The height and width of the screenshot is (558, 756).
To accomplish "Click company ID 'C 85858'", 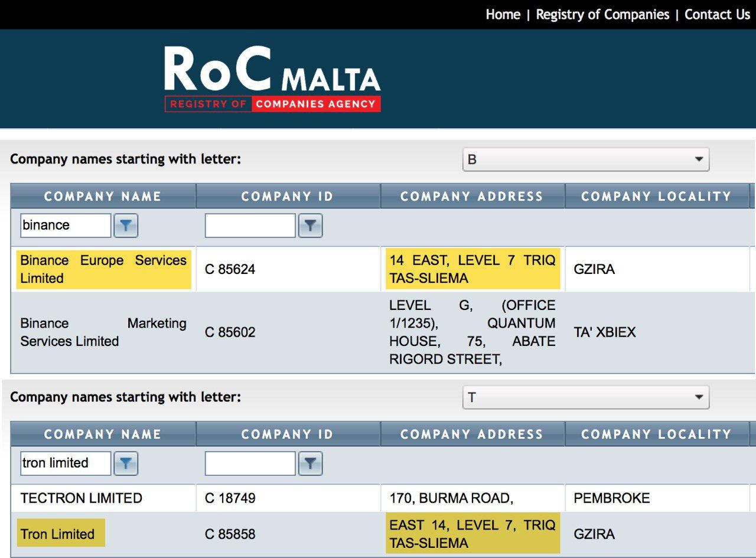I will (x=230, y=534).
